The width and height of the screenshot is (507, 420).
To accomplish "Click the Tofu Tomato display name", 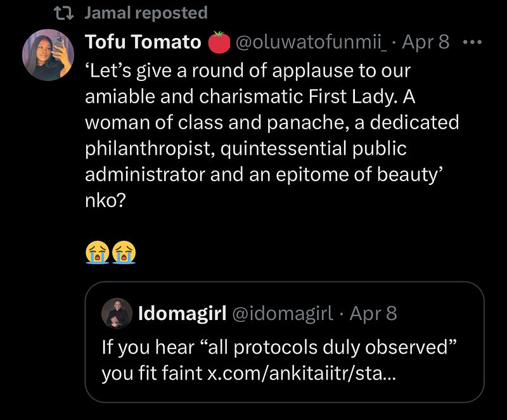I will 143,42.
